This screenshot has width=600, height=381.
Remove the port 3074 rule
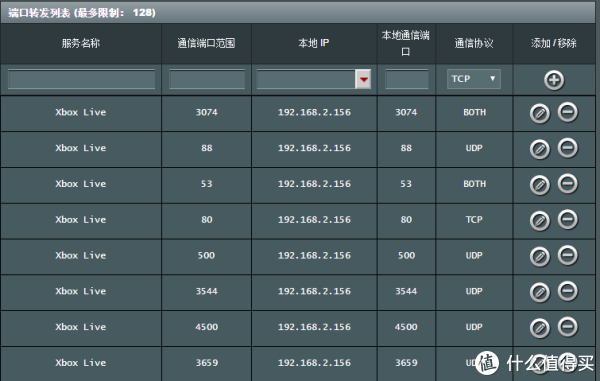tap(568, 112)
